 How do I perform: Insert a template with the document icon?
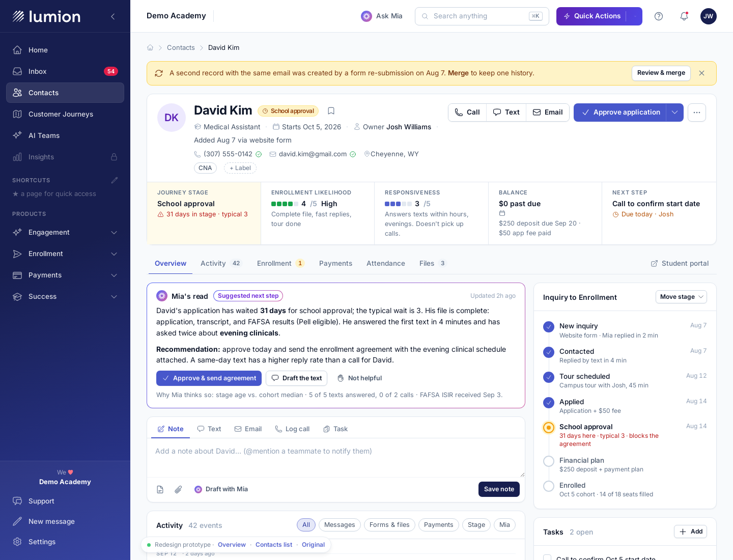pos(160,489)
